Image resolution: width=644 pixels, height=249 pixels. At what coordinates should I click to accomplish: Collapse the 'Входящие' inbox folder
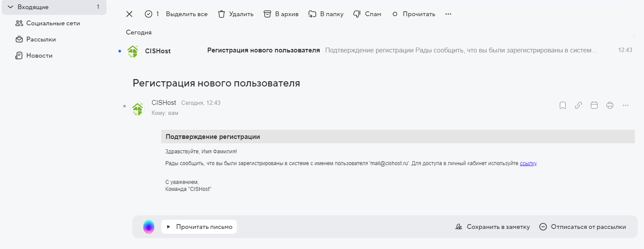[10, 7]
